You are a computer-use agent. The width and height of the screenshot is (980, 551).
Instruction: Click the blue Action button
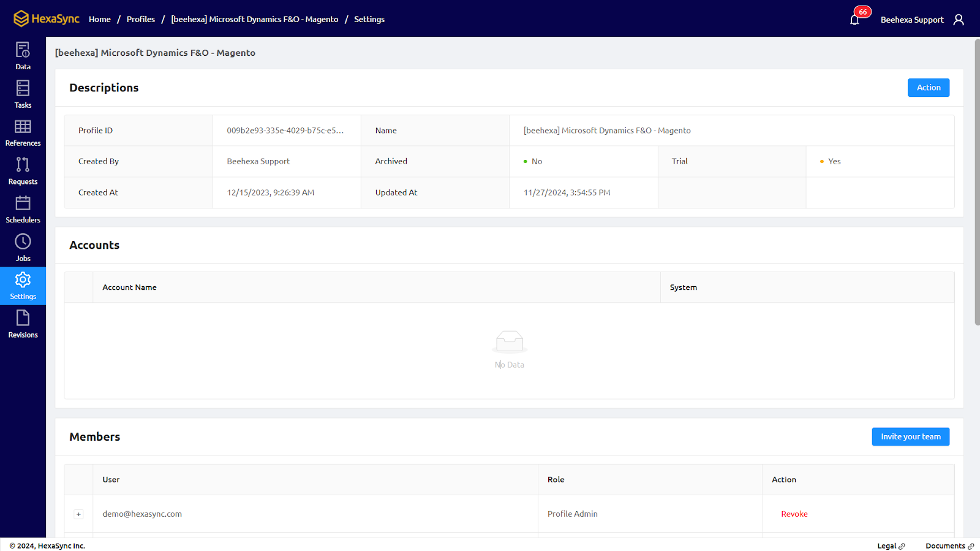click(929, 88)
